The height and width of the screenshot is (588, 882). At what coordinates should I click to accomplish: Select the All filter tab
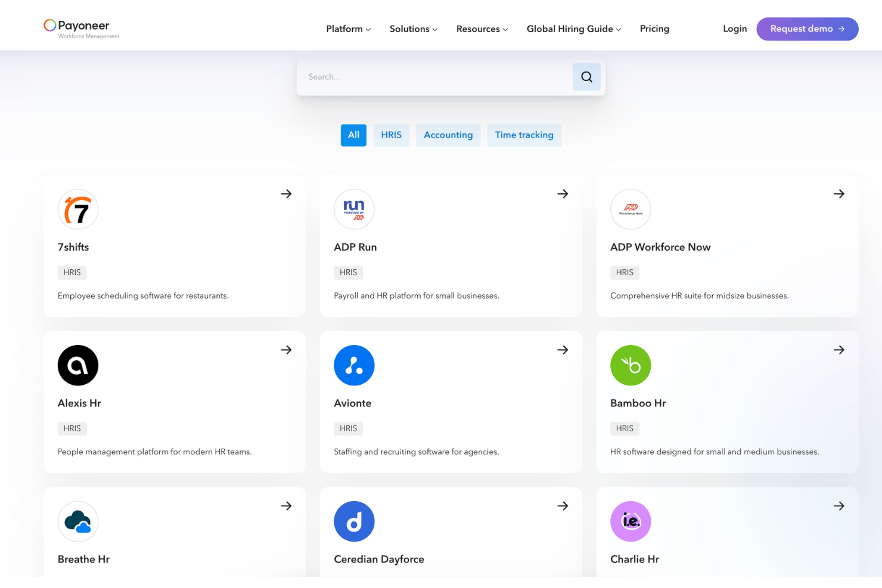[x=353, y=135]
